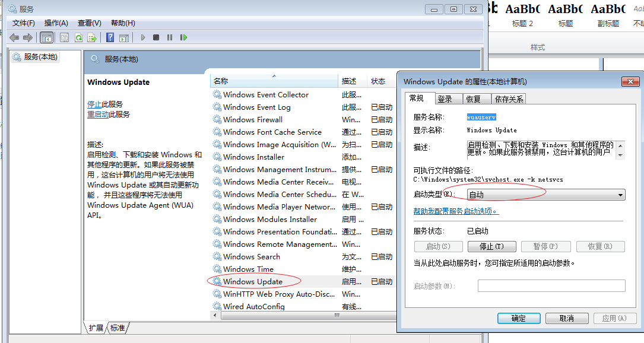Image resolution: width=644 pixels, height=343 pixels.
Task: Open the 操作(A) menu
Action: click(56, 23)
